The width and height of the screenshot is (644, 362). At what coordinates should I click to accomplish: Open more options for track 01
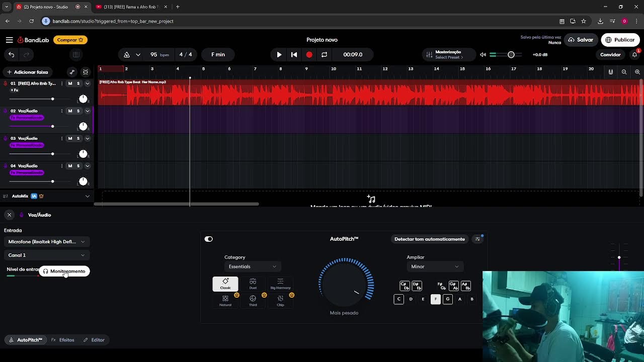(62, 83)
